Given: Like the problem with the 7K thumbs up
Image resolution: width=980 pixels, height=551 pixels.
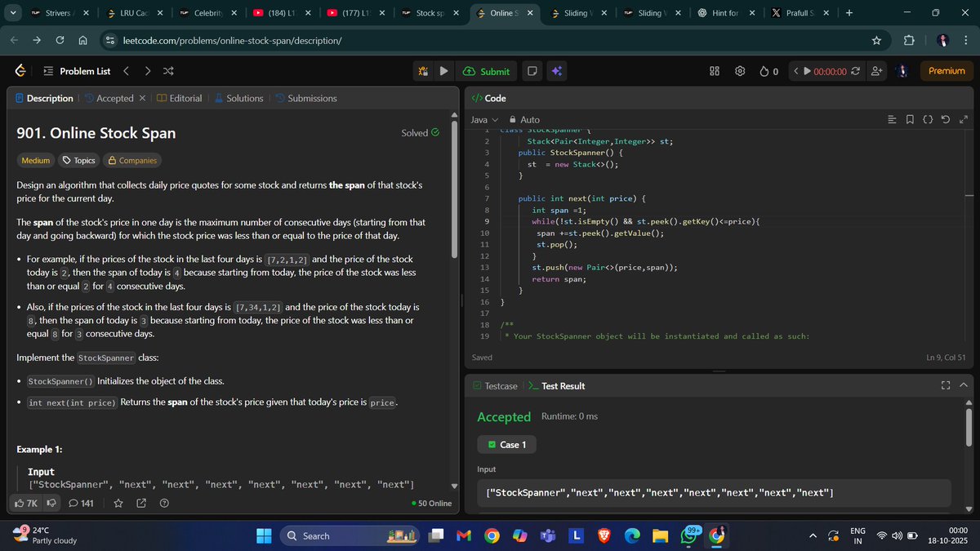Looking at the screenshot, I should 26,504.
